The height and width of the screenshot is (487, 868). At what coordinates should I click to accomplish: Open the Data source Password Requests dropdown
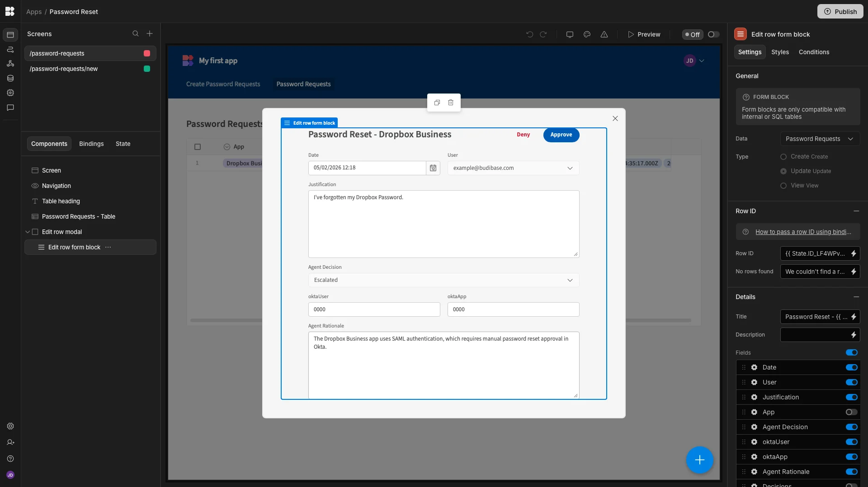pos(820,139)
